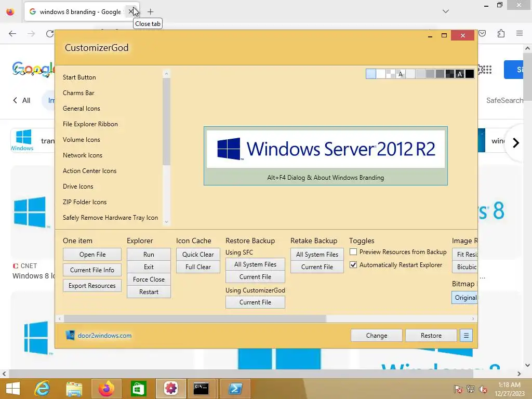Select Network Icons category
Image resolution: width=532 pixels, height=399 pixels.
coord(83,155)
